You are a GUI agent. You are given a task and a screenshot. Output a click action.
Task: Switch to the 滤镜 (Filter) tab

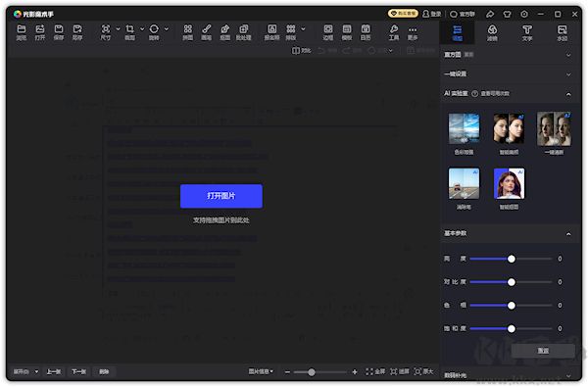(492, 32)
